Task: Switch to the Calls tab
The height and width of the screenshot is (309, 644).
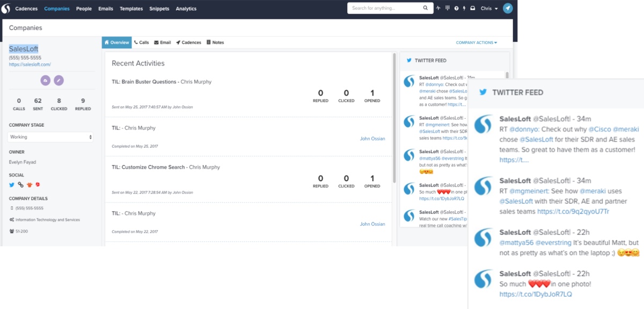Action: (142, 42)
